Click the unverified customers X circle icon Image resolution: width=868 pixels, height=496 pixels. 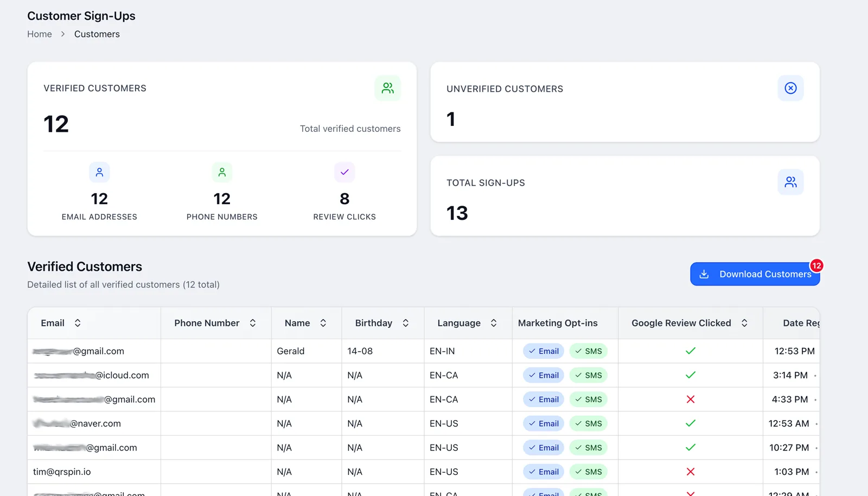(x=790, y=88)
